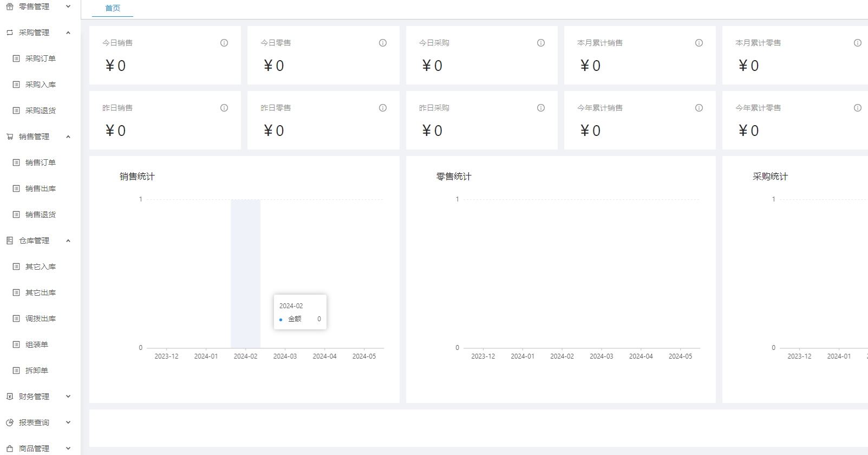
Task: Click 2024-03 axis label in 销售统计 chart
Action: (x=285, y=356)
